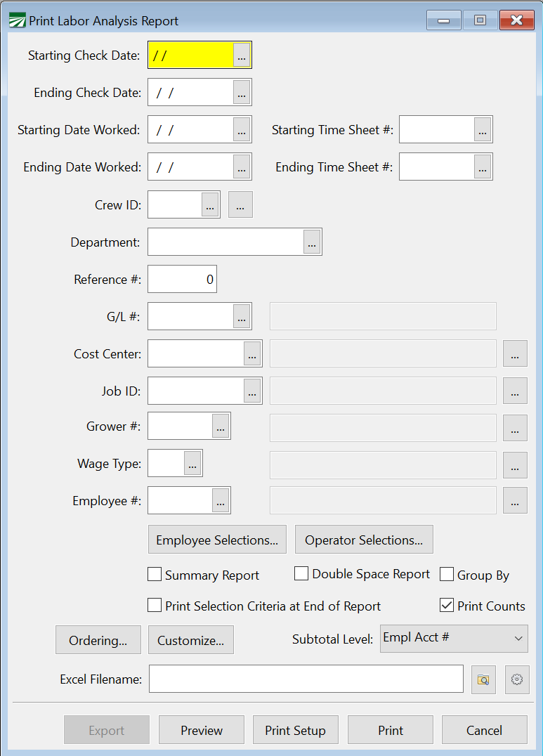
Task: Open Department lookup button
Action: 312,242
